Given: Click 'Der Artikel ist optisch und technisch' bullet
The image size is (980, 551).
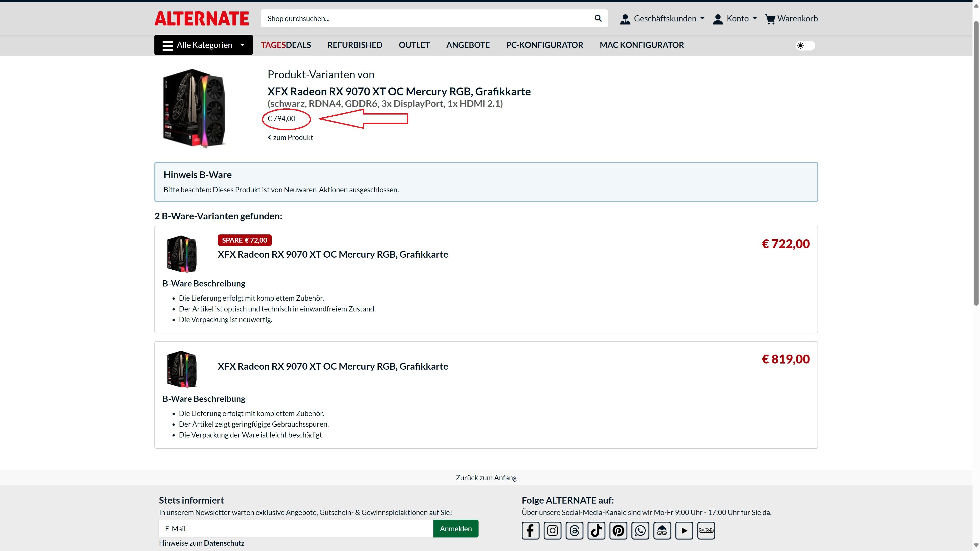Looking at the screenshot, I should pos(277,309).
